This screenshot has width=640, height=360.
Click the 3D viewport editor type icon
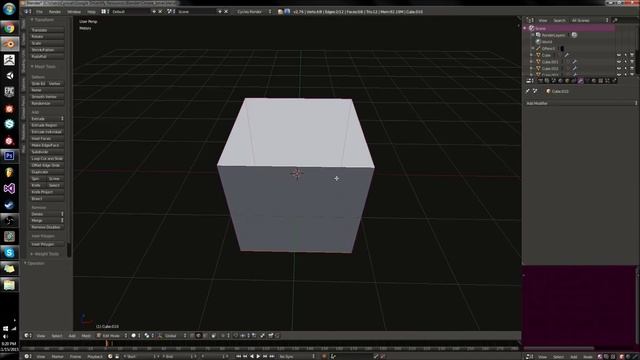click(27, 336)
